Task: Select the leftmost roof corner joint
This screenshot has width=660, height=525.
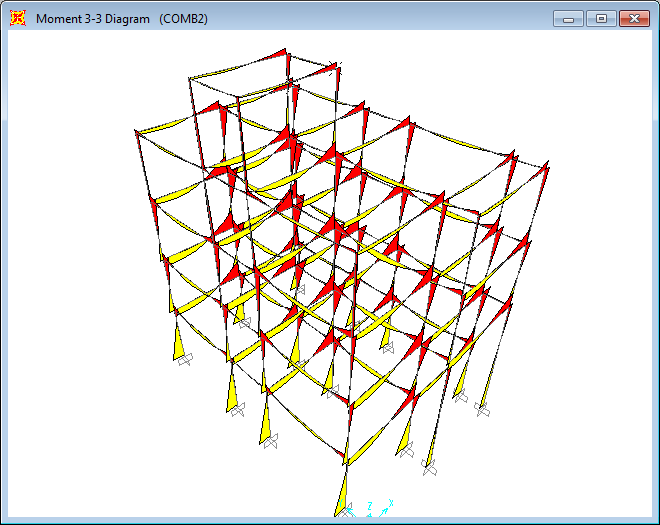Action: click(x=137, y=131)
